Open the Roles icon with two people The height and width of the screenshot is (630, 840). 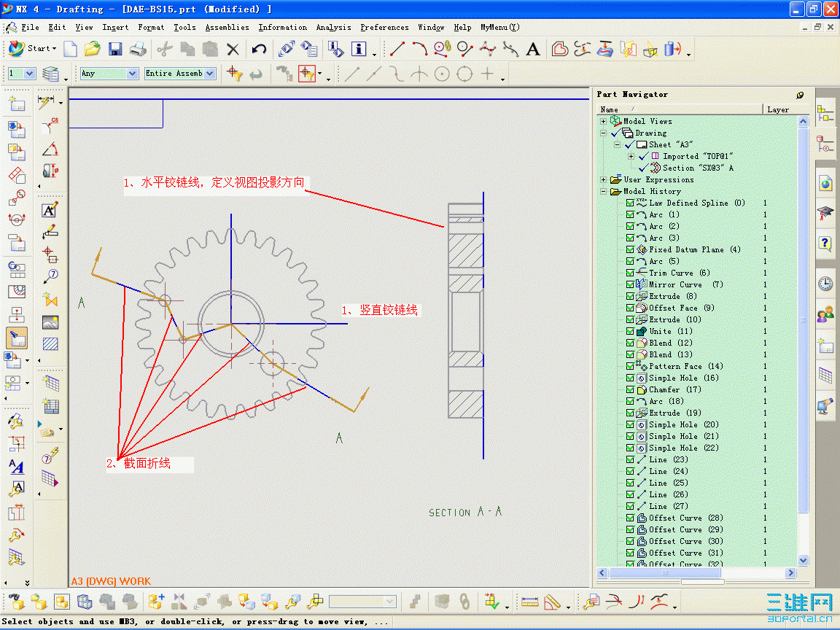click(x=825, y=314)
